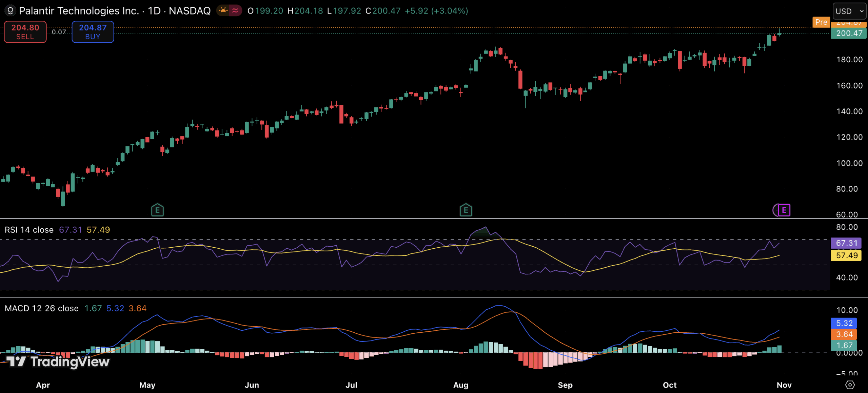This screenshot has height=393, width=868.
Task: Open the May earnings marker E
Action: [157, 210]
